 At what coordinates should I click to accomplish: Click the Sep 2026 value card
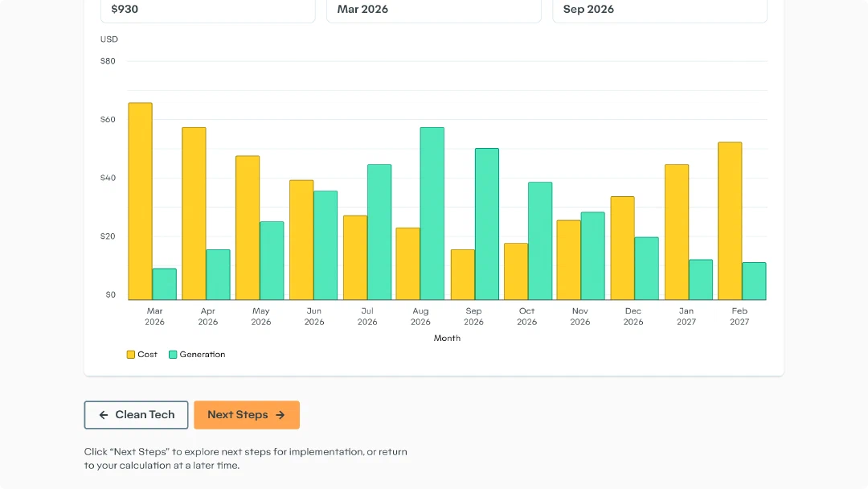pyautogui.click(x=660, y=10)
